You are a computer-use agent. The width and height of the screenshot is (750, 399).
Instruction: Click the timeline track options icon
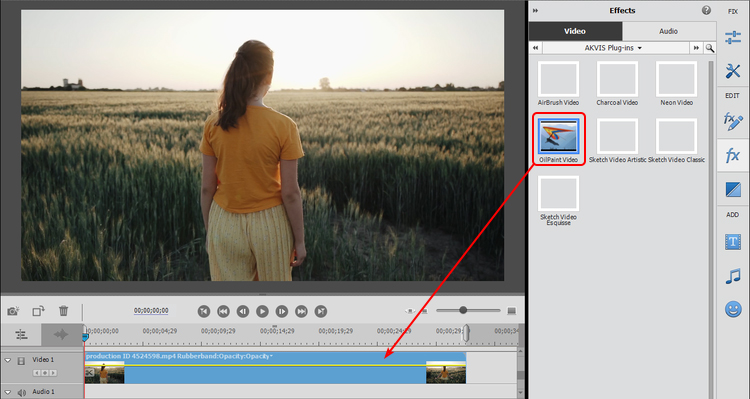point(21,335)
